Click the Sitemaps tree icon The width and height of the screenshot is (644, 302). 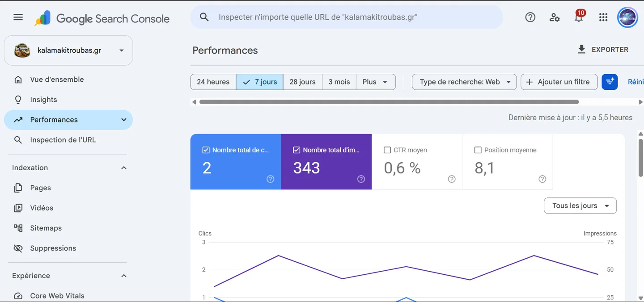pyautogui.click(x=18, y=228)
